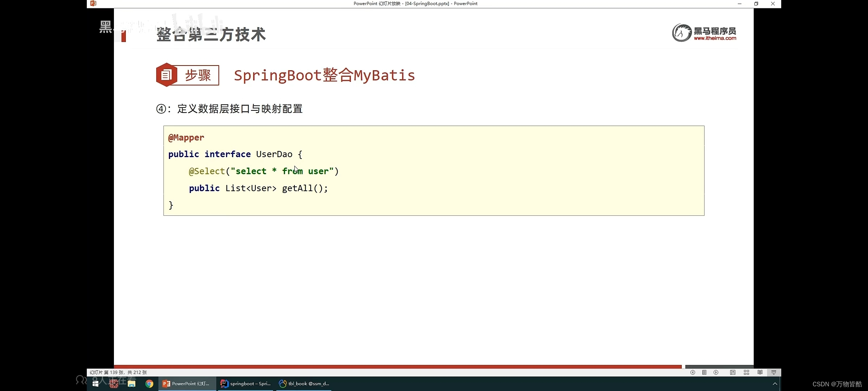Click the 步骤 label badge

pos(187,75)
